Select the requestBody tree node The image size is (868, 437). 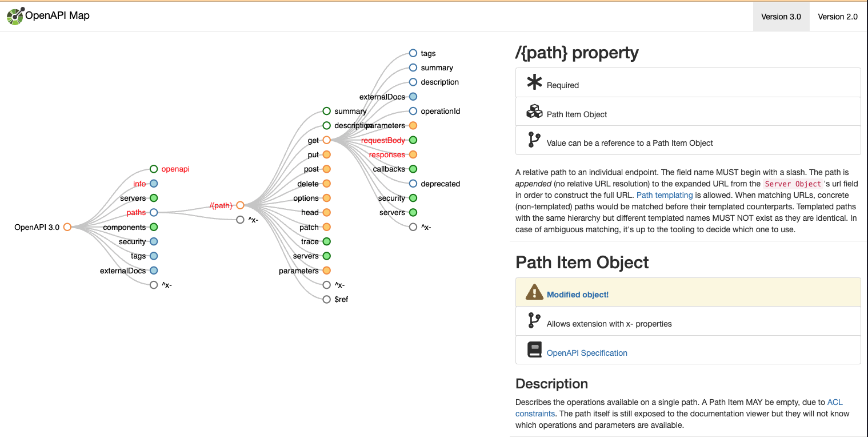pos(413,140)
